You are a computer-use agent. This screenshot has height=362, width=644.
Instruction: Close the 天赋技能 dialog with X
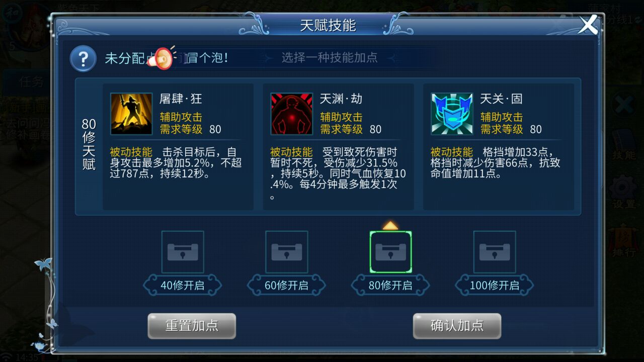(588, 24)
